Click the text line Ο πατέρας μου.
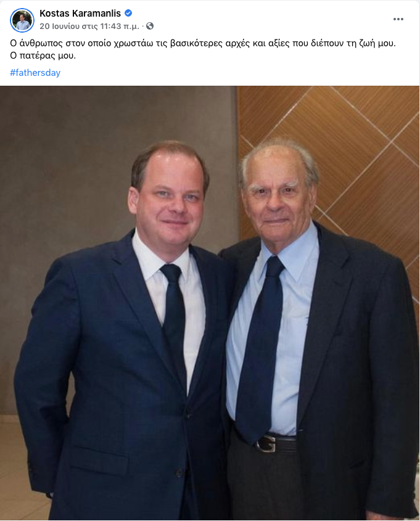 point(43,55)
